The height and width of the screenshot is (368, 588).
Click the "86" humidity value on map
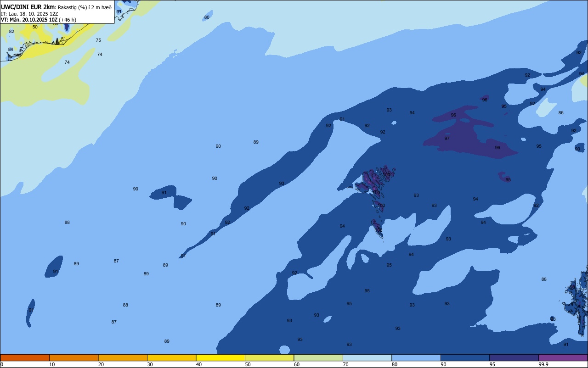pyautogui.click(x=561, y=112)
